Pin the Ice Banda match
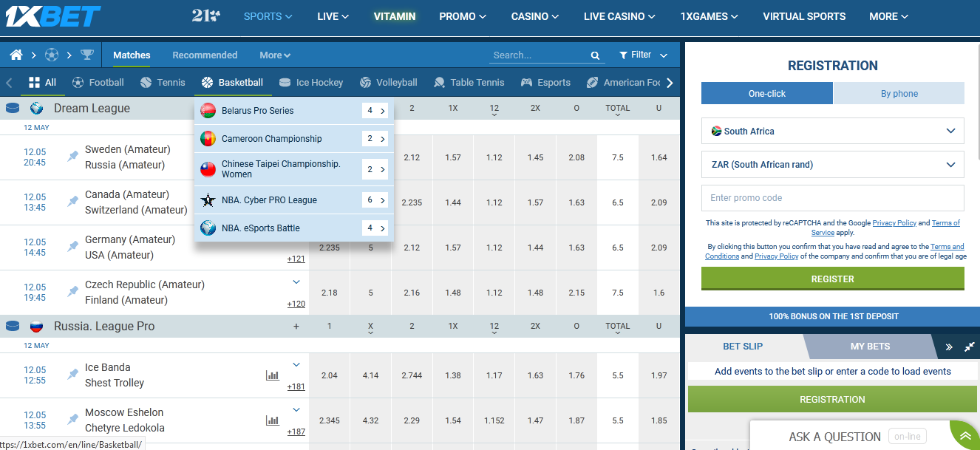Screen dimensions: 980x450 72,374
